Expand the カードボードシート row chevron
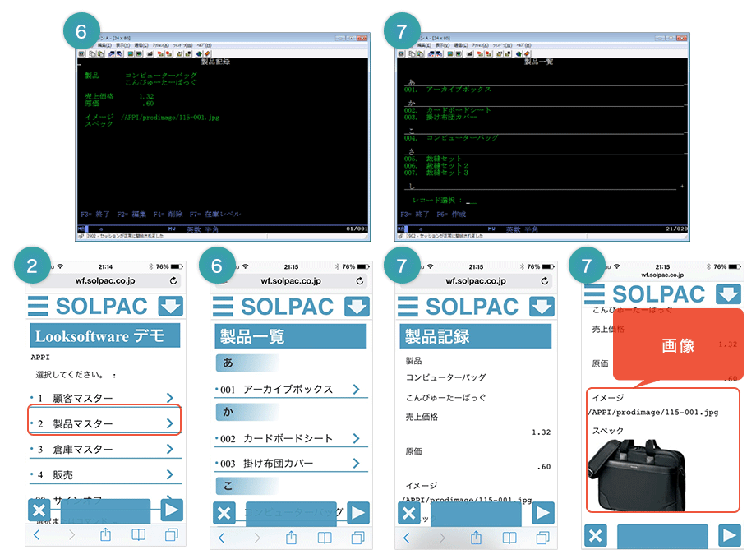 tap(356, 438)
